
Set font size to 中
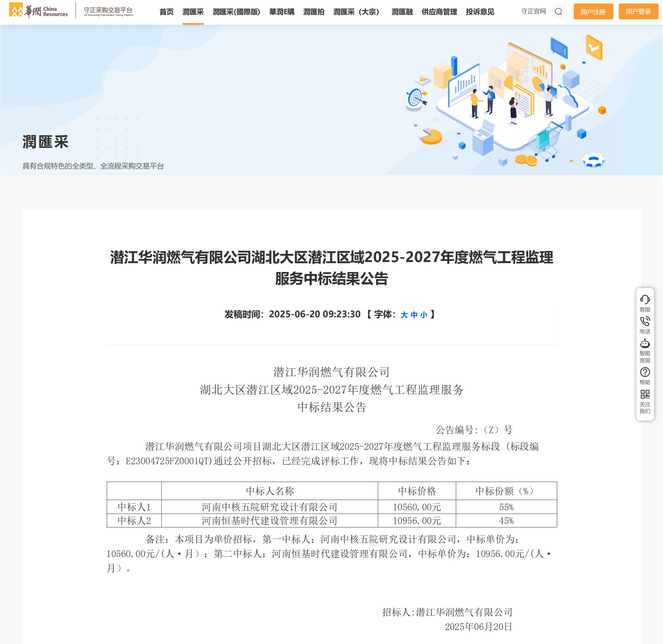coord(414,315)
